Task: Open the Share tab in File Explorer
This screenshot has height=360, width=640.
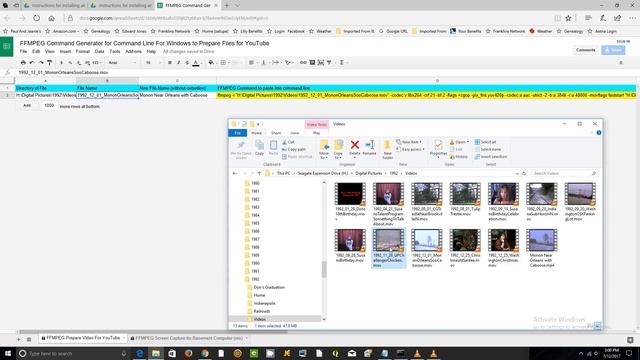Action: click(276, 133)
